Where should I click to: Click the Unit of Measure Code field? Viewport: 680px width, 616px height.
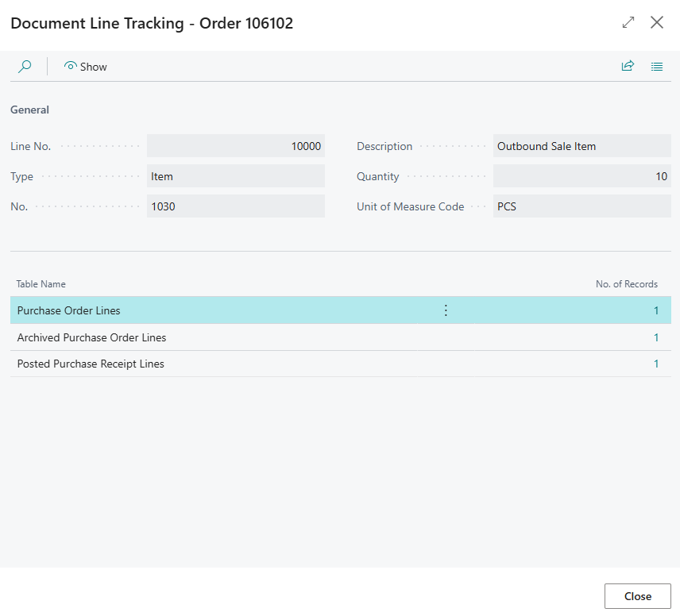click(x=582, y=206)
